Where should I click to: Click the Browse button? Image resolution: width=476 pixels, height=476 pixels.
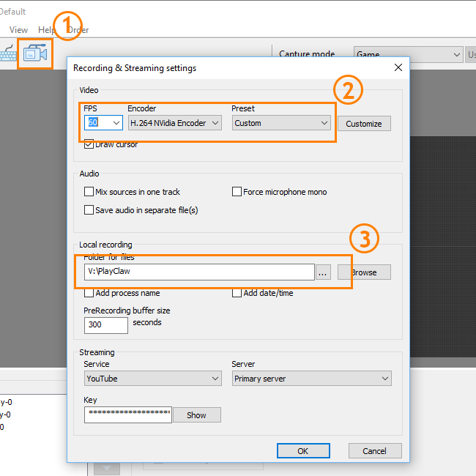tap(364, 272)
